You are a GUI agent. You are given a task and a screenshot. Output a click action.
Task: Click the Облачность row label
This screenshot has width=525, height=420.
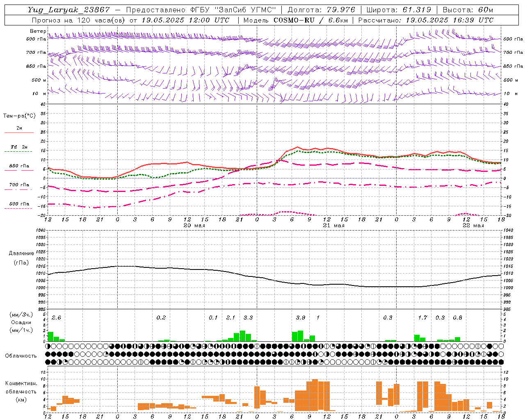point(21,356)
